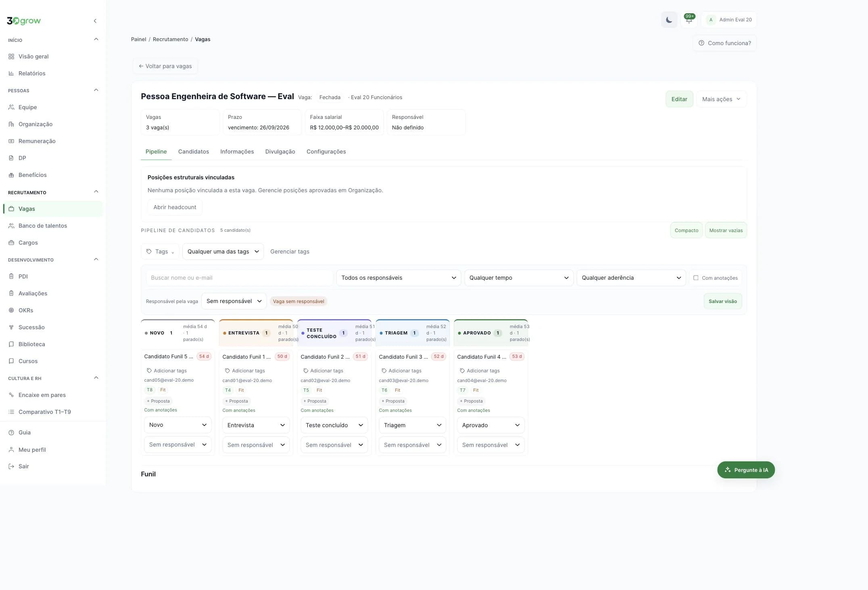This screenshot has height=590, width=868.
Task: Open Gerenciar tags link
Action: point(290,251)
